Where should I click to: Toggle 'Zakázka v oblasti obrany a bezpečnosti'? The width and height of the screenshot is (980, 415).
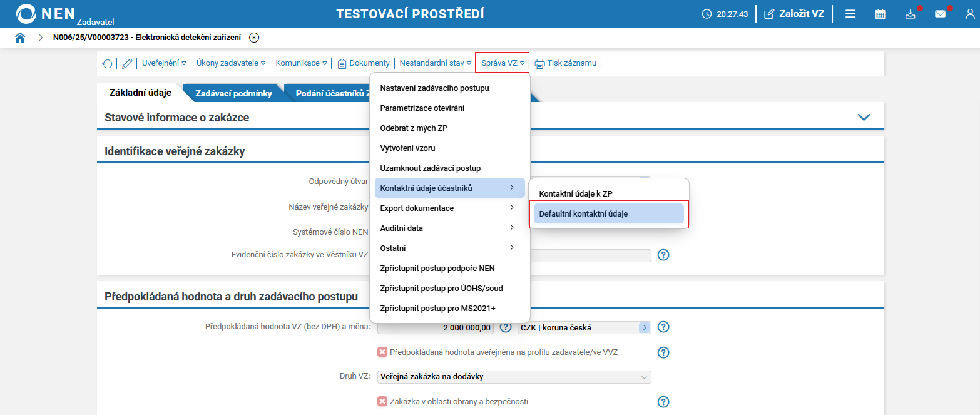point(382,402)
